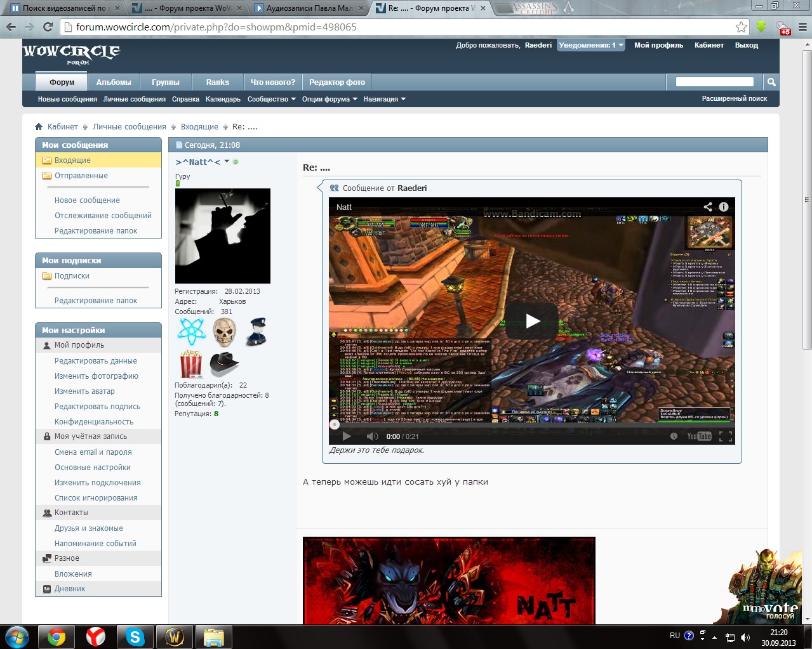Open the dropdown arrow next to >^Natt^<
The width and height of the screenshot is (812, 649).
(227, 162)
